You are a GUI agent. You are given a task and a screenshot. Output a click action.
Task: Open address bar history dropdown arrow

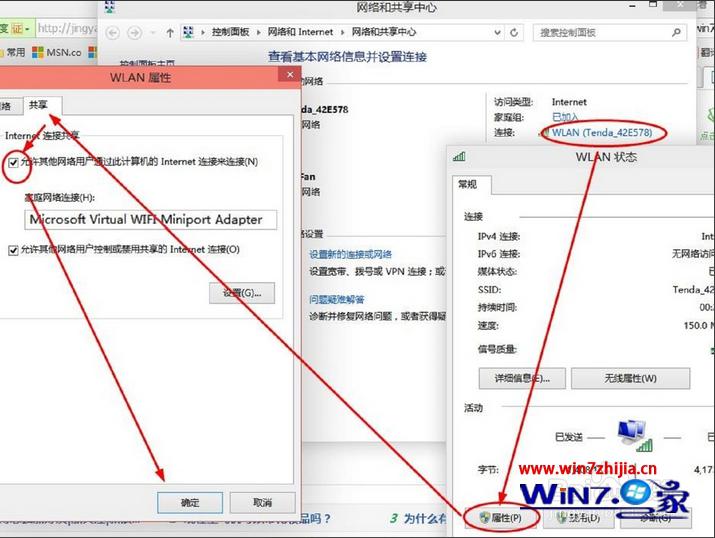(x=497, y=32)
